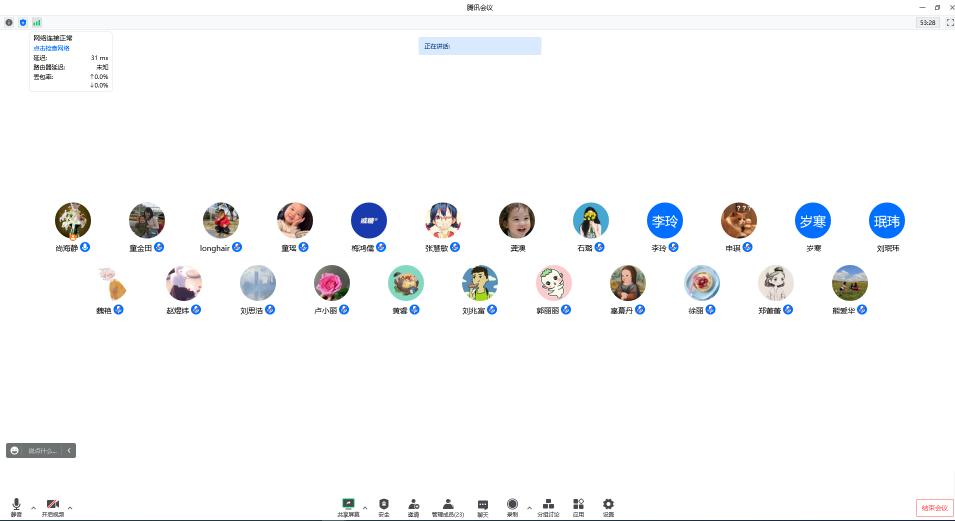Expand recording options arrow
Screen dimensions: 955x521
pyautogui.click(x=529, y=508)
